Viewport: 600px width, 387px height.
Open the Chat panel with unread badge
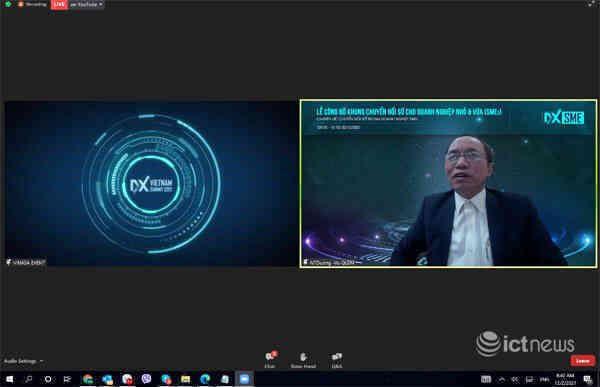(x=271, y=359)
